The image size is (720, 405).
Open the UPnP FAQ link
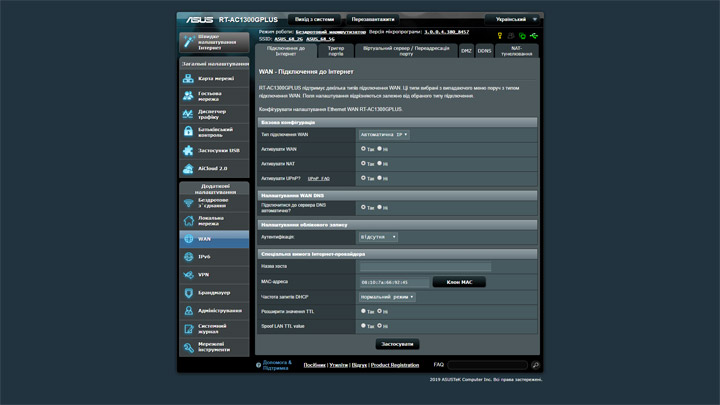pyautogui.click(x=319, y=179)
